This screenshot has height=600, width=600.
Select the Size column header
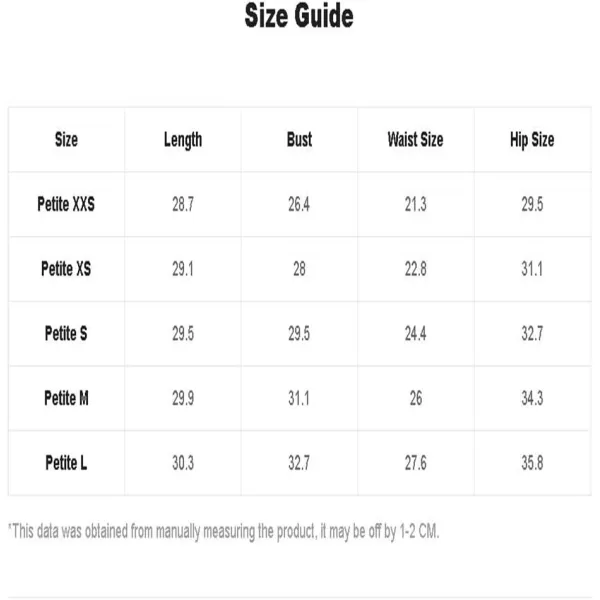(66, 139)
